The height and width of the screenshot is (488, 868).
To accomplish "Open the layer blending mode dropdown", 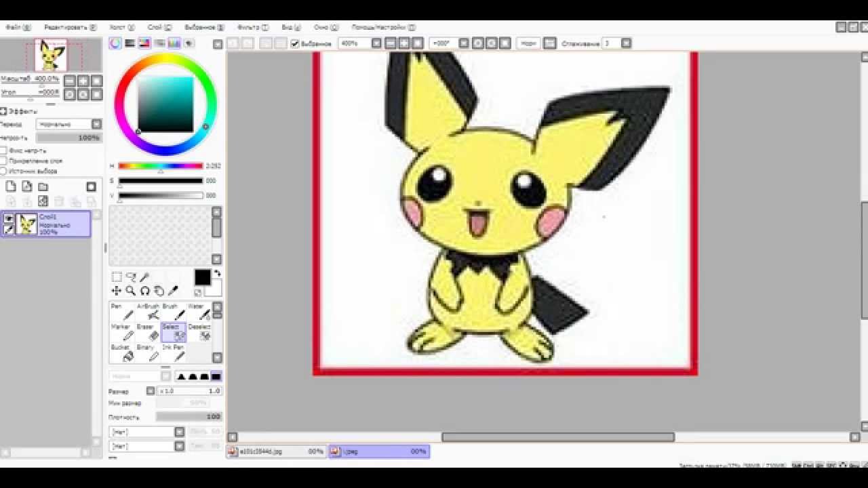I will point(96,125).
